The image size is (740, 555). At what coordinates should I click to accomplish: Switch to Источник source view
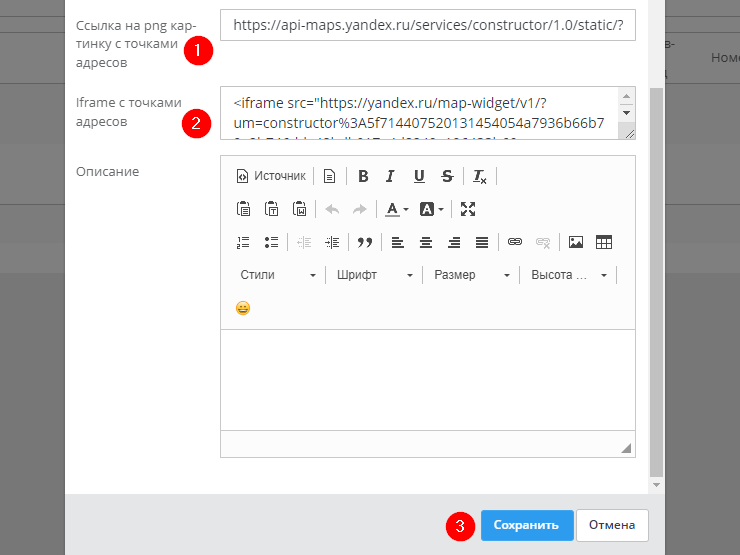click(271, 176)
